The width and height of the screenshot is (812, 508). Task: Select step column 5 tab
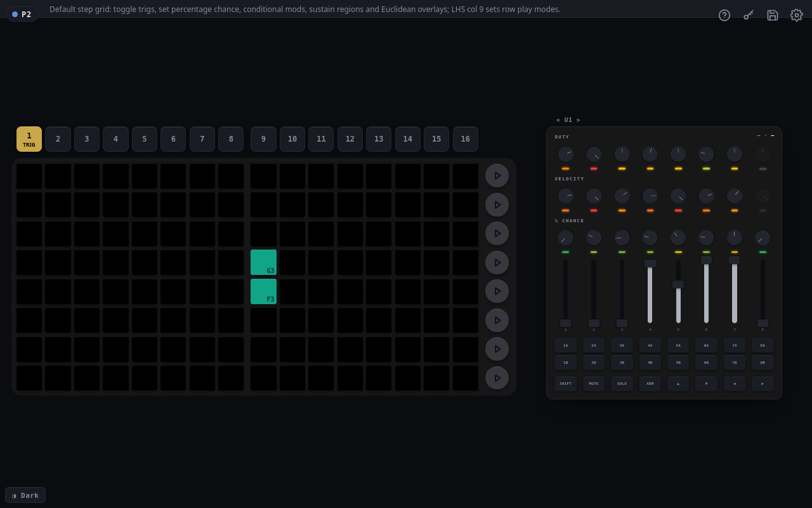coord(145,139)
